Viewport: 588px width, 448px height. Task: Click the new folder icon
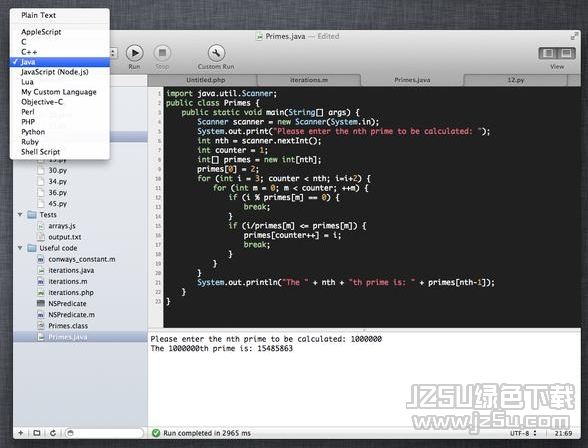coord(37,433)
